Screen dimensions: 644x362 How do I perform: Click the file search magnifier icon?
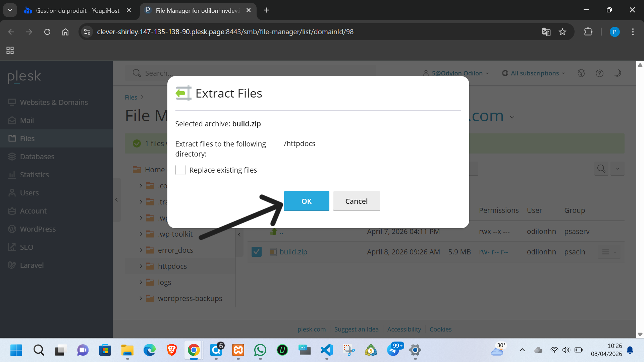click(x=601, y=169)
